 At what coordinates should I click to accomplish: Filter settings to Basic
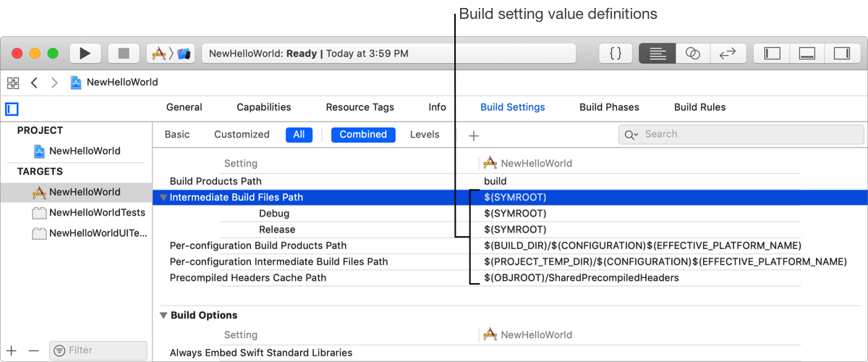click(x=177, y=135)
